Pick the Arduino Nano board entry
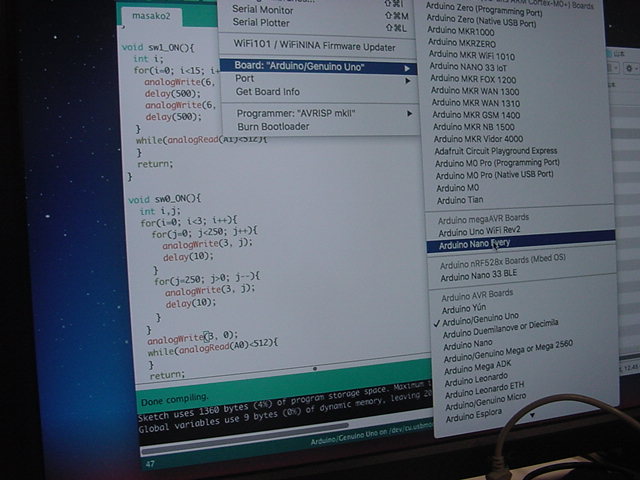640x480 pixels. coord(468,345)
